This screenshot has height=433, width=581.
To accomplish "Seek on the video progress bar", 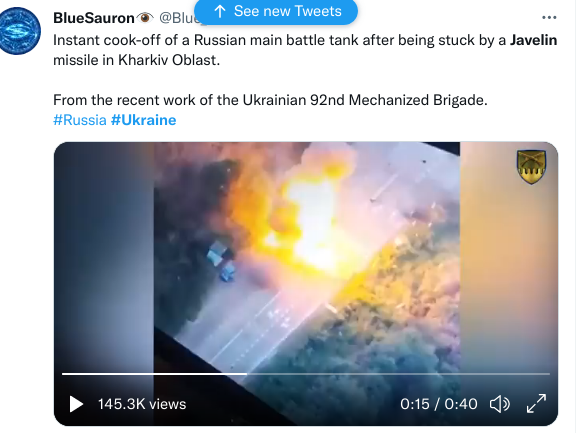I will pyautogui.click(x=306, y=374).
